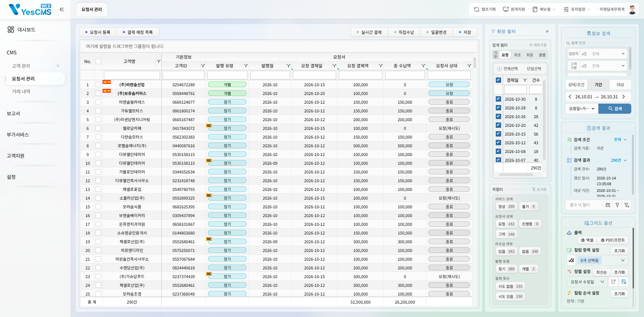Switch to the 최초 aggregate tab
This screenshot has width=644, height=317.
(x=518, y=55)
